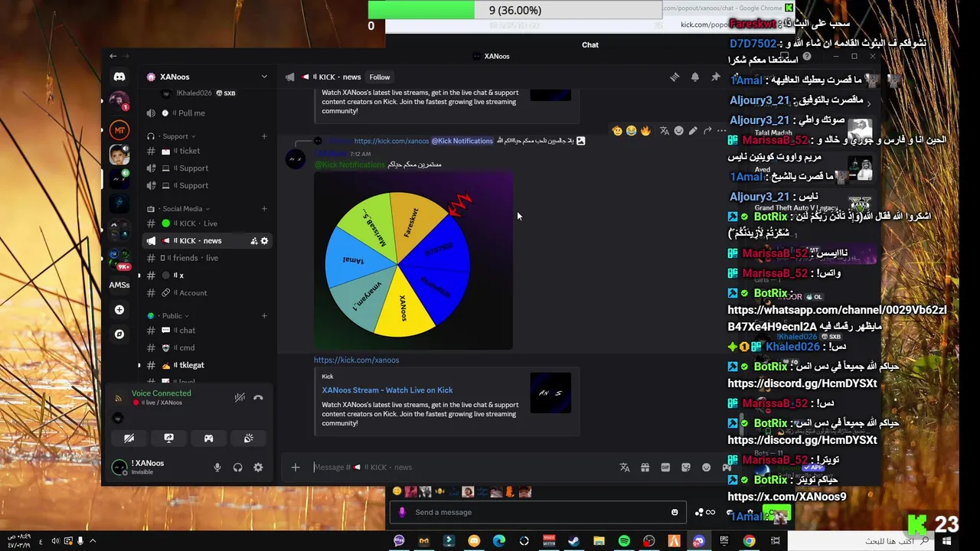
Task: Click Send a message Kick chat field
Action: coord(536,513)
